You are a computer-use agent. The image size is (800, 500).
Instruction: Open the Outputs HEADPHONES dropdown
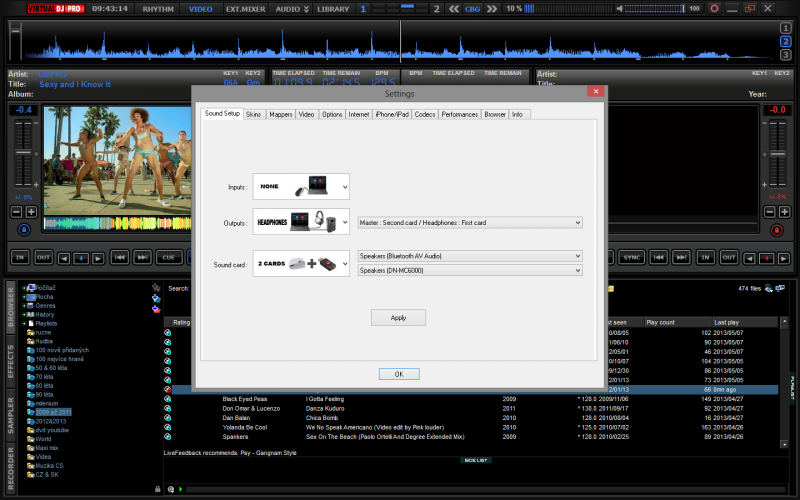pyautogui.click(x=301, y=222)
